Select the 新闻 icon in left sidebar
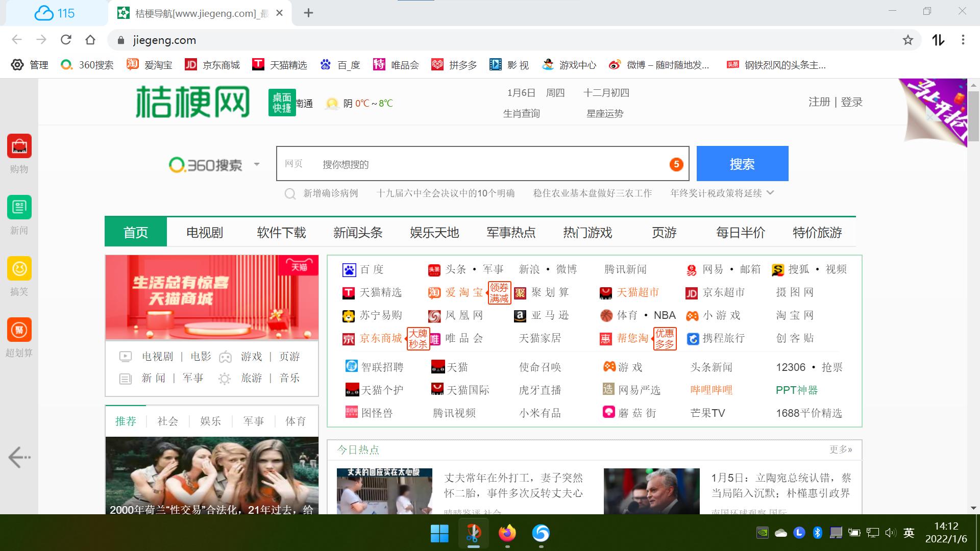This screenshot has width=980, height=551. tap(19, 207)
